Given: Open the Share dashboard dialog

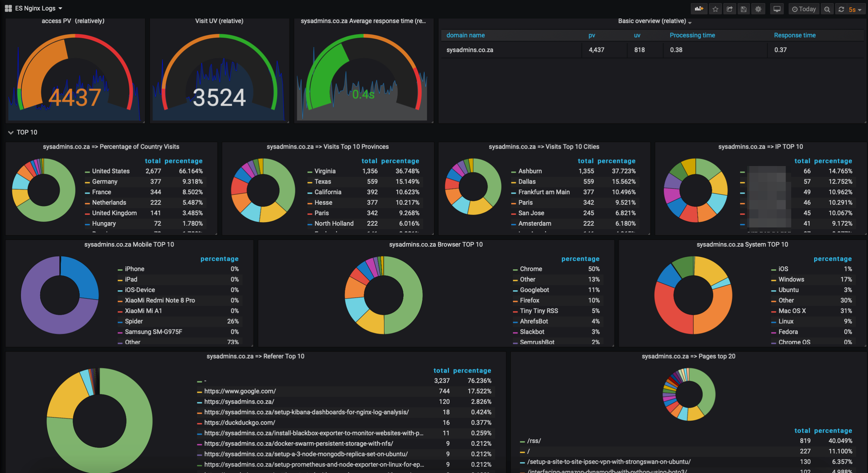Looking at the screenshot, I should point(729,9).
